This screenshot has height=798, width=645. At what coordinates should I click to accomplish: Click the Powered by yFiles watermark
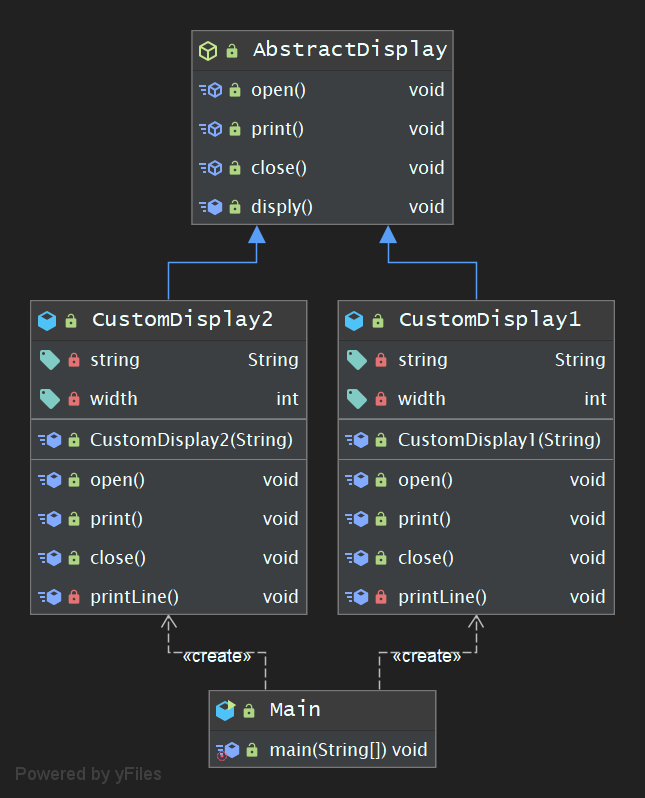point(88,774)
